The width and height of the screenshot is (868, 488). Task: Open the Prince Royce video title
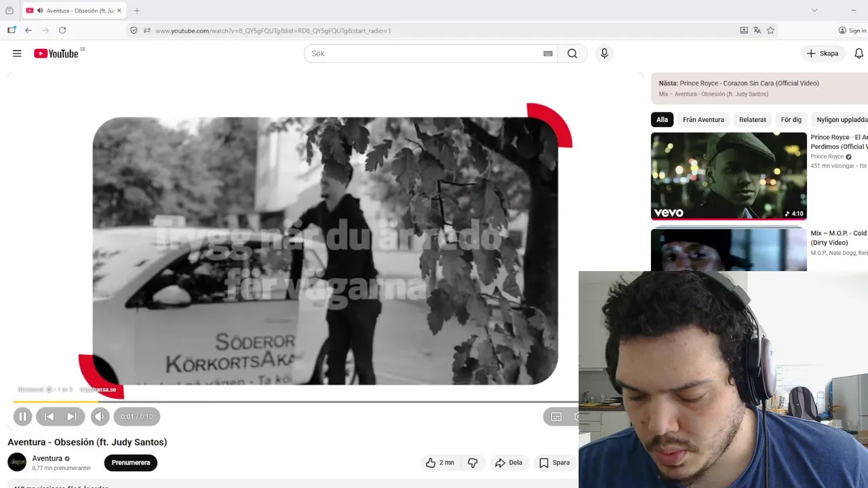tap(839, 142)
